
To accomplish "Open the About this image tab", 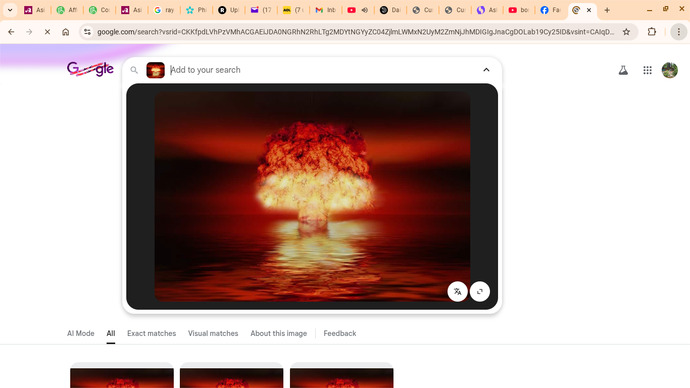I will (x=279, y=333).
